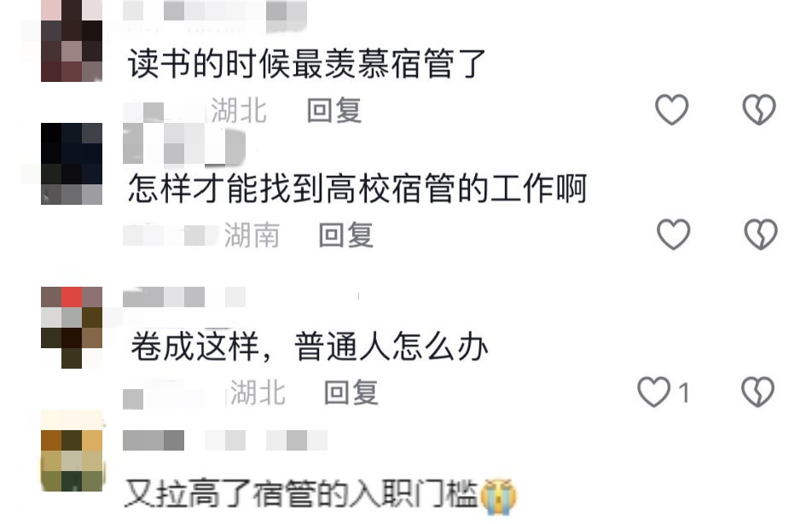
Task: Reply to the 湖南 user's comment
Action: (x=346, y=236)
